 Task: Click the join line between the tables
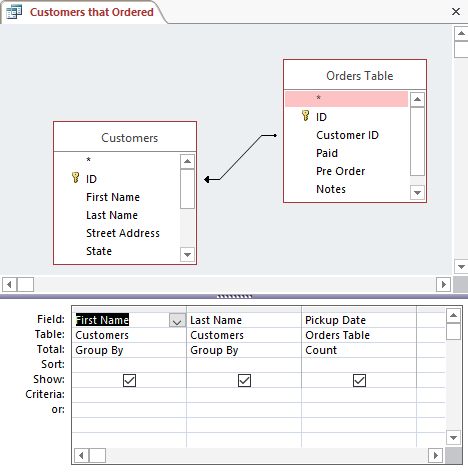point(241,157)
